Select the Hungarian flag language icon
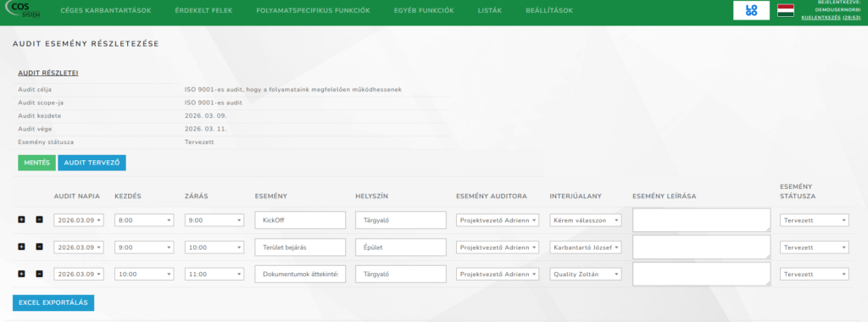The height and width of the screenshot is (322, 868). 786,10
